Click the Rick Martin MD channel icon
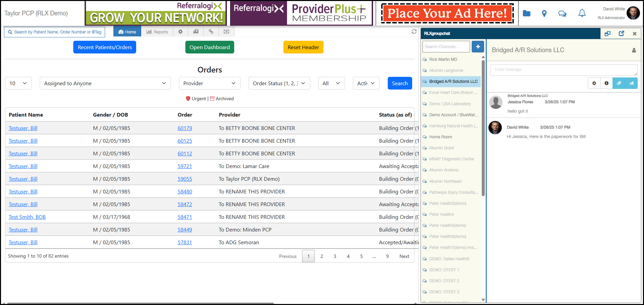This screenshot has height=305, width=644. coord(425,59)
